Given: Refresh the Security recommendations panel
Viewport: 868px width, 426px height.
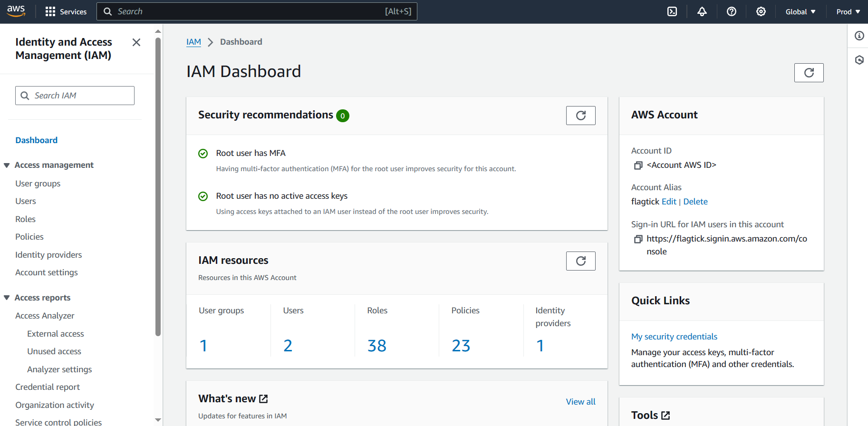Looking at the screenshot, I should tap(580, 116).
